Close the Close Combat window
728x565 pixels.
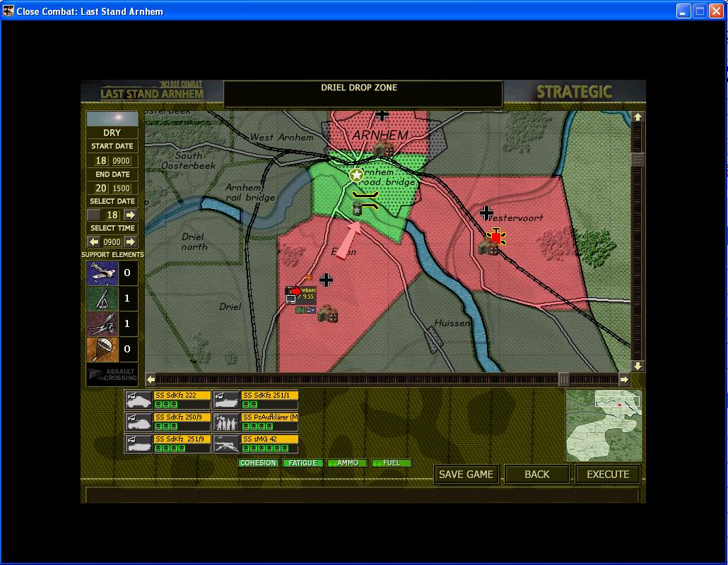tap(717, 11)
